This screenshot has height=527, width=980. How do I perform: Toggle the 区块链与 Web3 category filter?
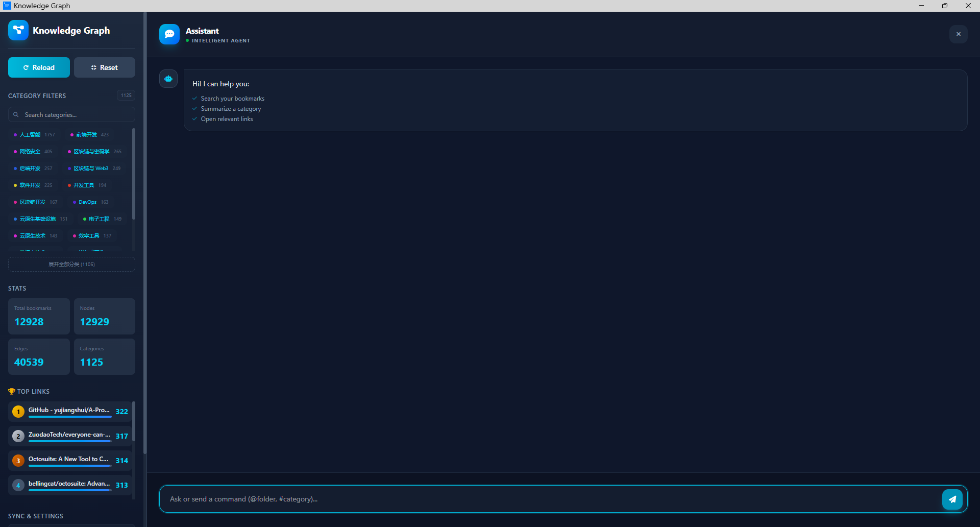tap(94, 169)
